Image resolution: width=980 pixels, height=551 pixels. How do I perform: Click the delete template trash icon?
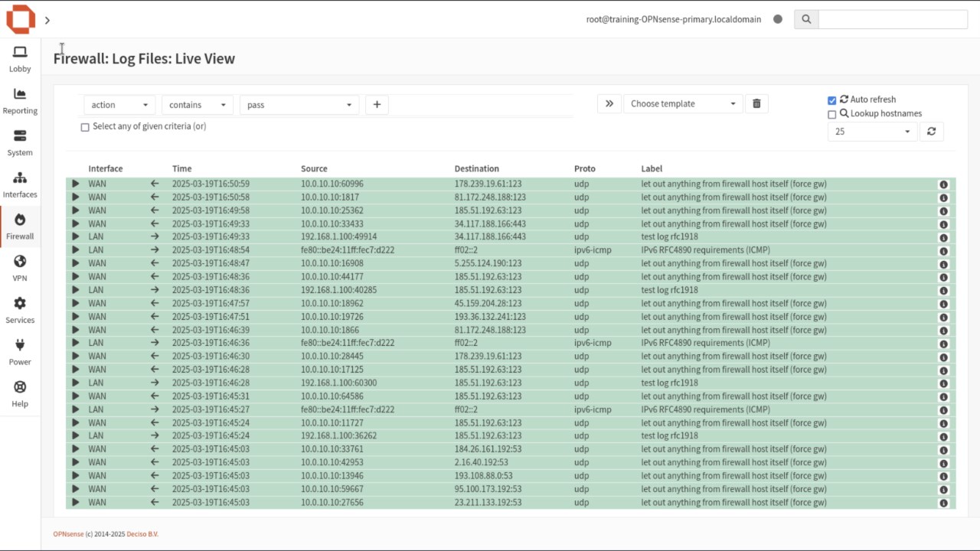coord(756,104)
